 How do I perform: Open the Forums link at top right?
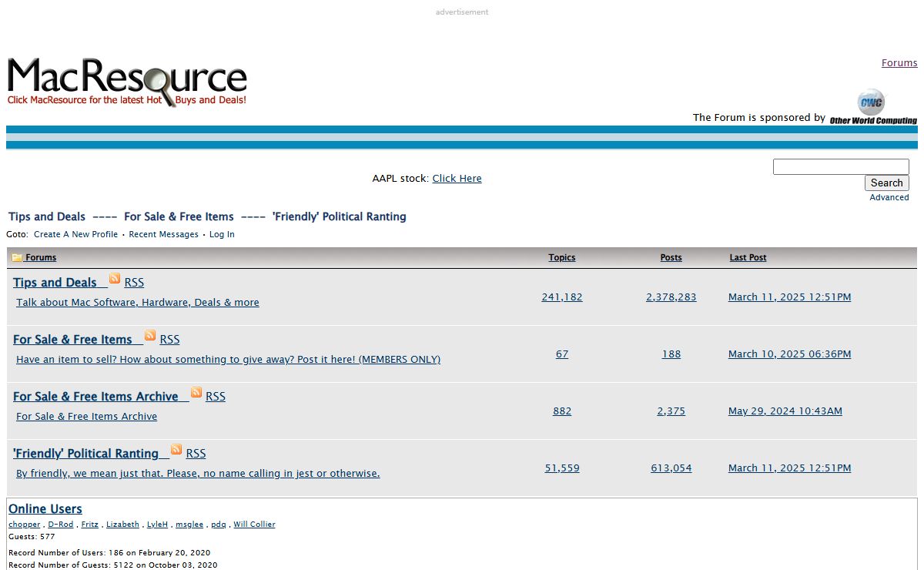[x=899, y=63]
